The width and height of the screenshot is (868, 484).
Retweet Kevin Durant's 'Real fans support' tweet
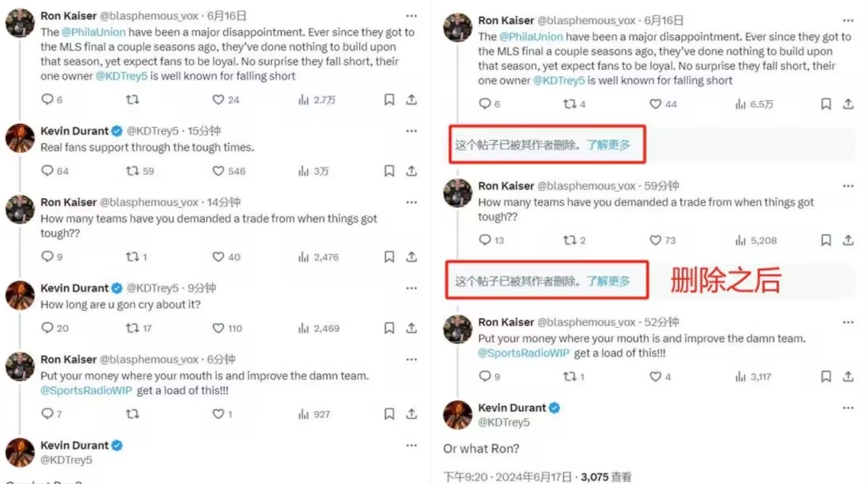pos(133,171)
